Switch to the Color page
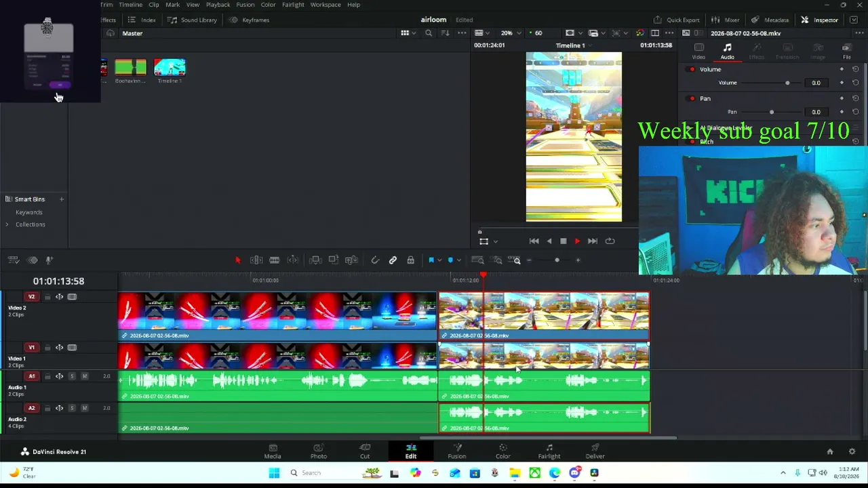This screenshot has height=488, width=868. [502, 451]
